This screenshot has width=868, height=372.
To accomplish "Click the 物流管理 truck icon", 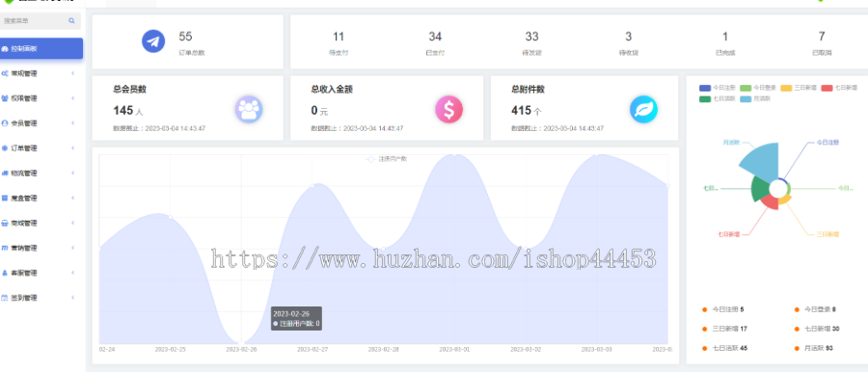I will 5,173.
